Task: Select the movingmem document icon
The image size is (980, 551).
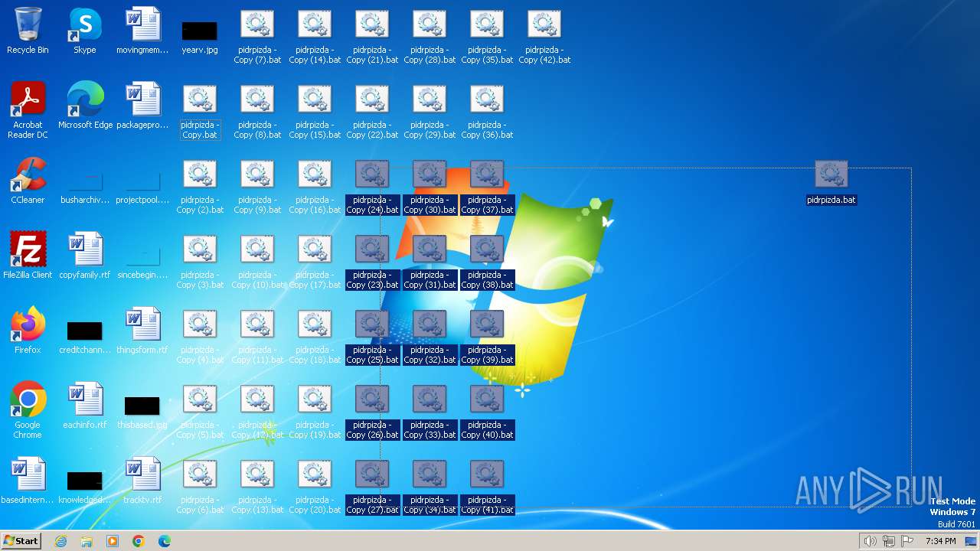Action: (x=142, y=31)
